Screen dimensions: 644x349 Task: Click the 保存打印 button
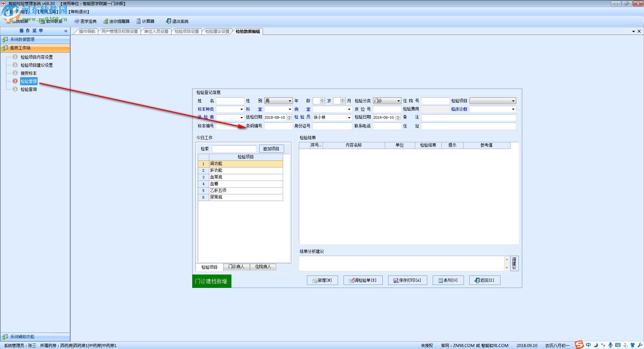click(x=407, y=280)
